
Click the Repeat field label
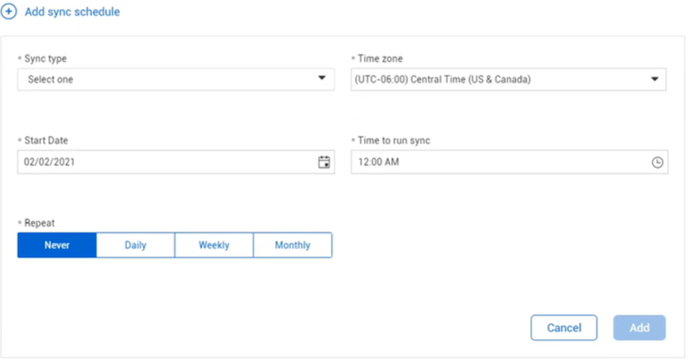coord(39,223)
